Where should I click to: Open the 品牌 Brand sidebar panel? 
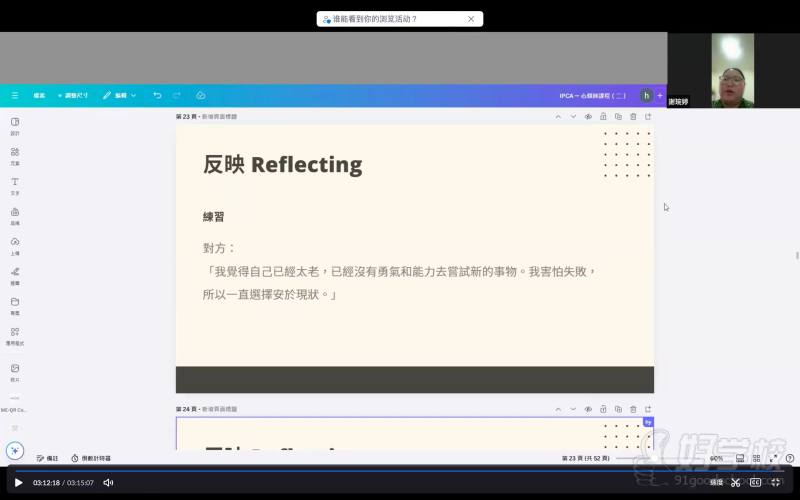[15, 216]
